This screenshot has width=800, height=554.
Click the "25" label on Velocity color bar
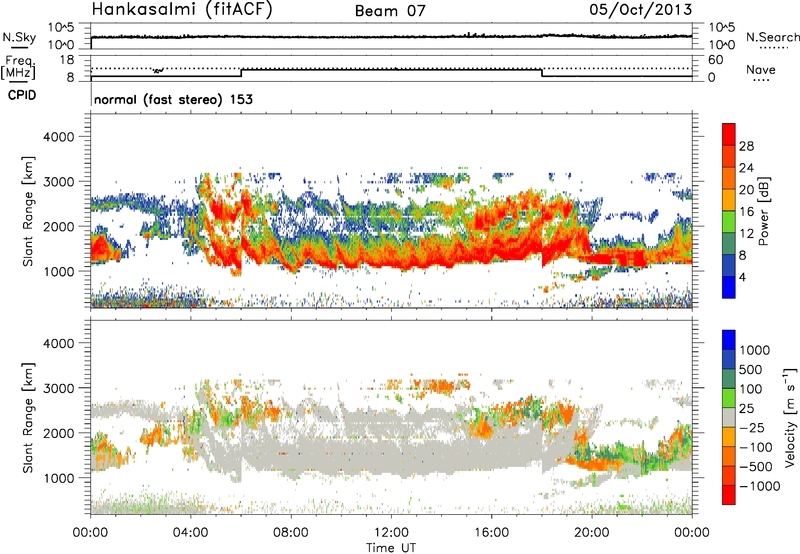click(x=747, y=409)
